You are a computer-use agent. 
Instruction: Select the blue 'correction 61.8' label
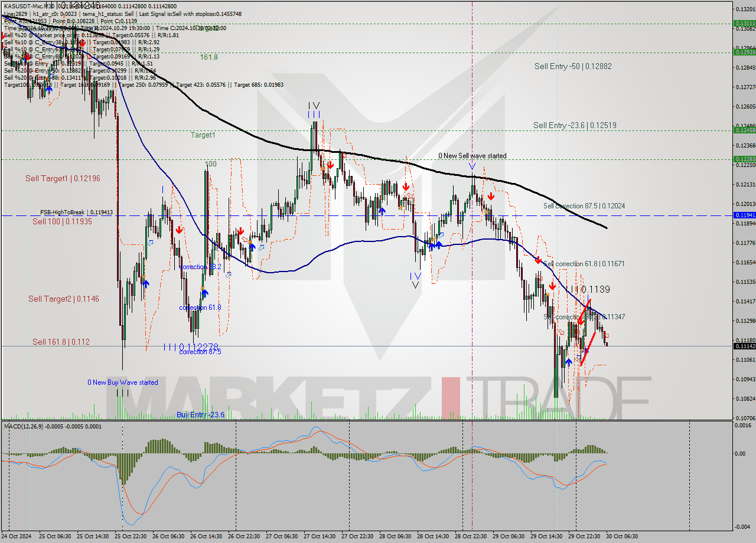coord(200,308)
